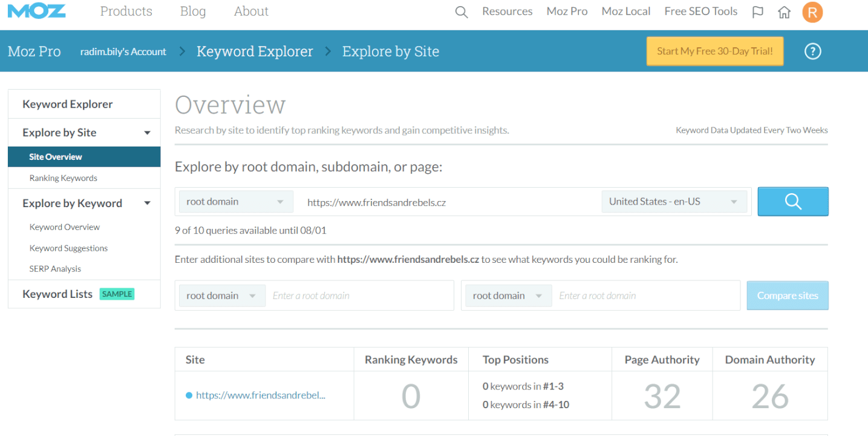Open the friendsandrebels site link in table

[261, 395]
